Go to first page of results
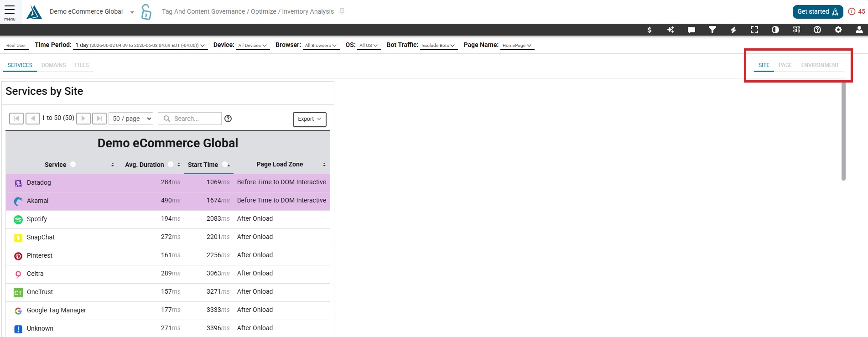 (16, 119)
